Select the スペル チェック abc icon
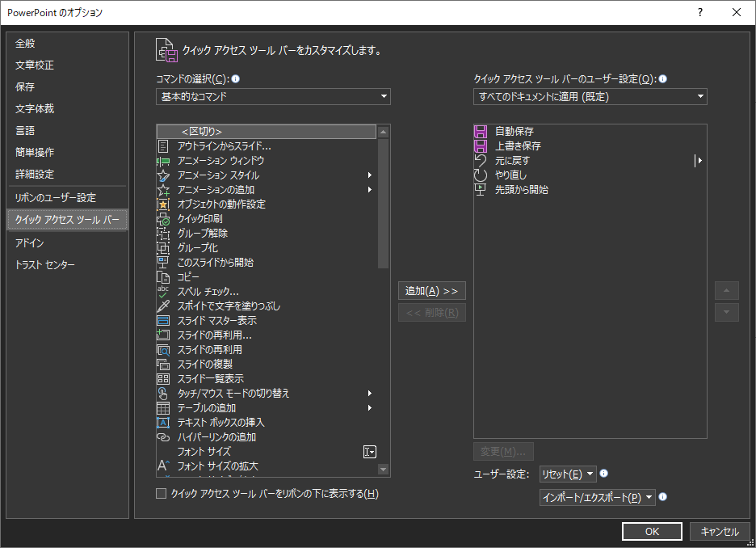The height and width of the screenshot is (548, 756). click(x=163, y=291)
